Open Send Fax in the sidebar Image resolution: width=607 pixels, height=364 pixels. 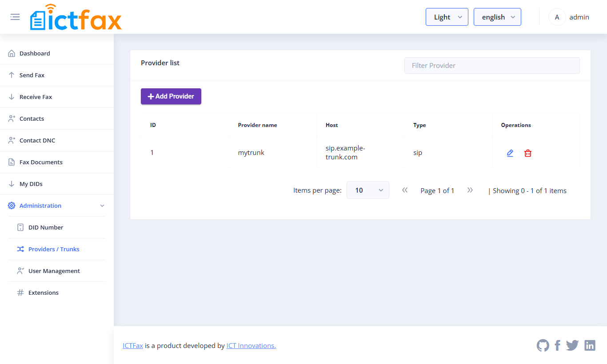click(x=57, y=75)
